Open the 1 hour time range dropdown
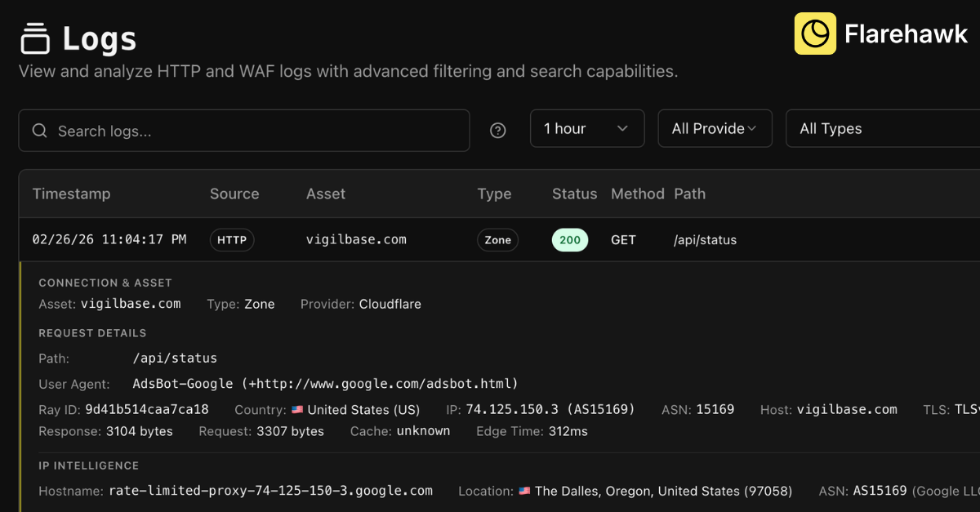 coord(587,128)
